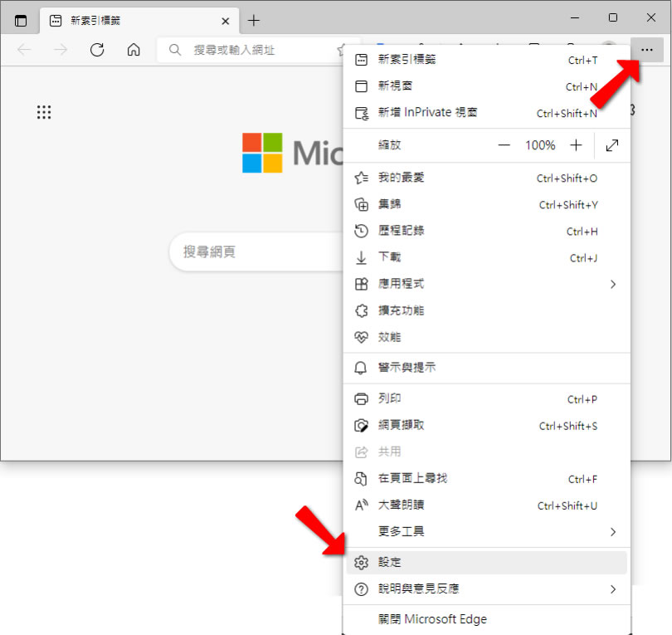Select 新視窗 menu entry
Image resolution: width=672 pixels, height=635 pixels.
(x=487, y=86)
